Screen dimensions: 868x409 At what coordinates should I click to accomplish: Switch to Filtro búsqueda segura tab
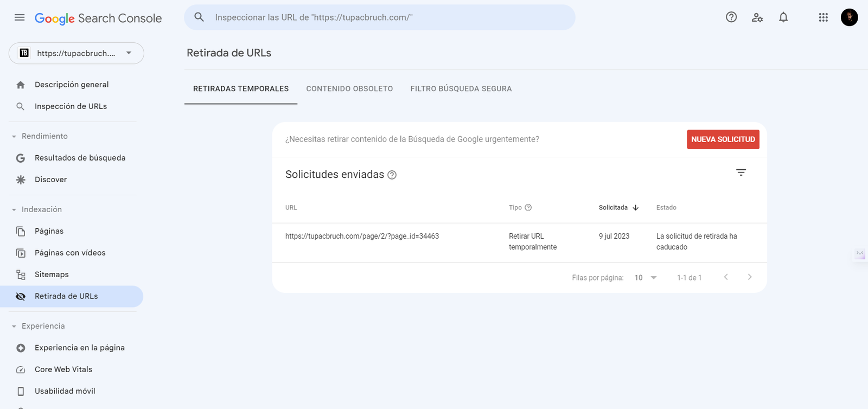(x=461, y=88)
